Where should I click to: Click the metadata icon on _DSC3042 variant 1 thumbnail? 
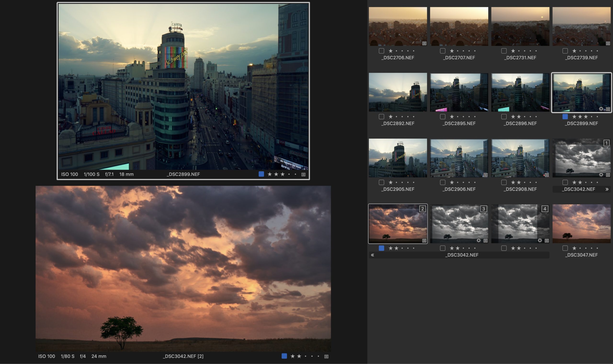[x=608, y=175]
